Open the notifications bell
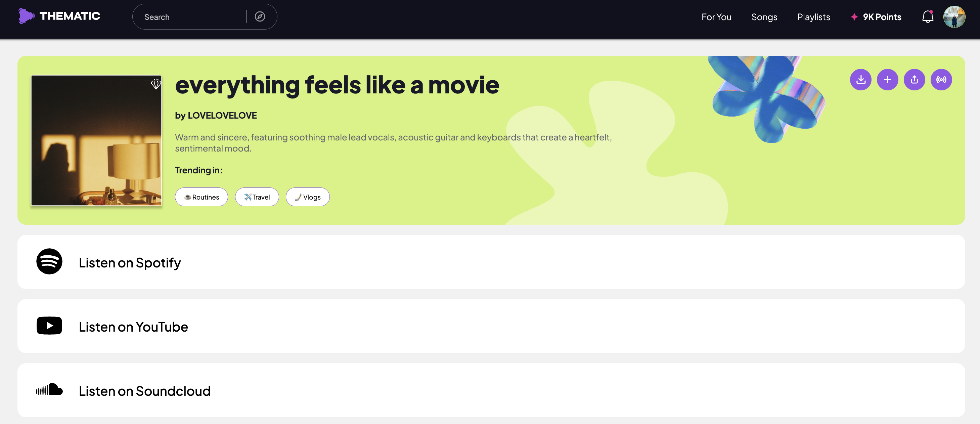Viewport: 980px width, 424px height. coord(927,17)
